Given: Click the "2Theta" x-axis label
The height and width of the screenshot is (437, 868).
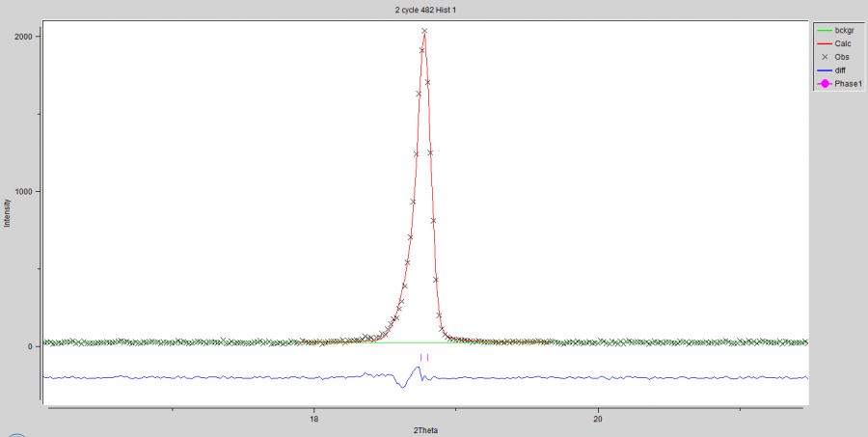Looking at the screenshot, I should (x=425, y=427).
